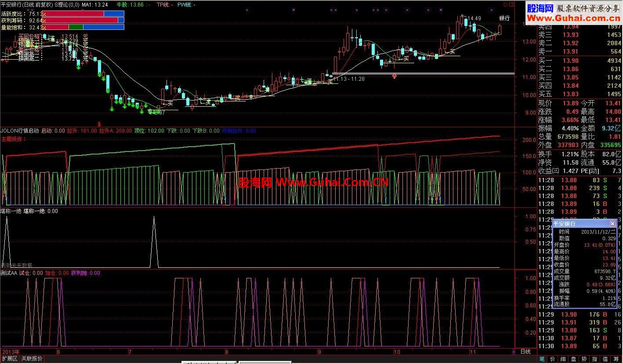Viewport: 623px width, 364px height.
Task: Click the minus button left of 日线
Action: [514, 352]
